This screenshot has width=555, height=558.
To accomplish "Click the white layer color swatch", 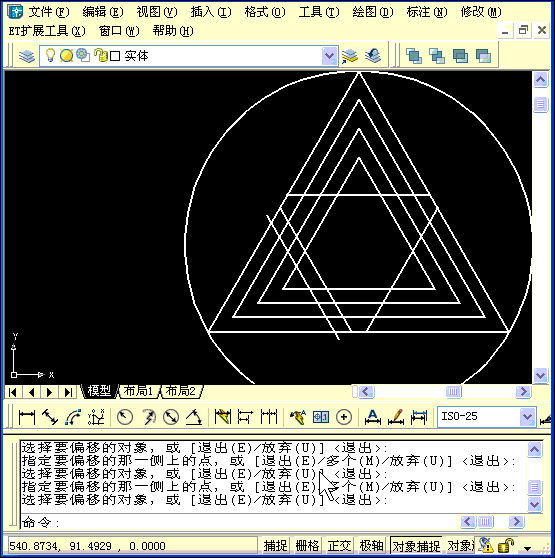I will point(115,56).
